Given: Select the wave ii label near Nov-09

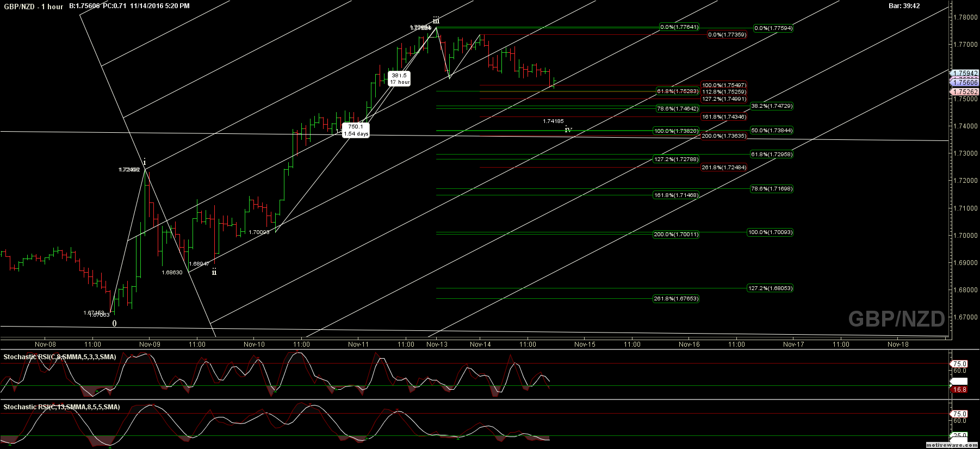Looking at the screenshot, I should pos(214,272).
